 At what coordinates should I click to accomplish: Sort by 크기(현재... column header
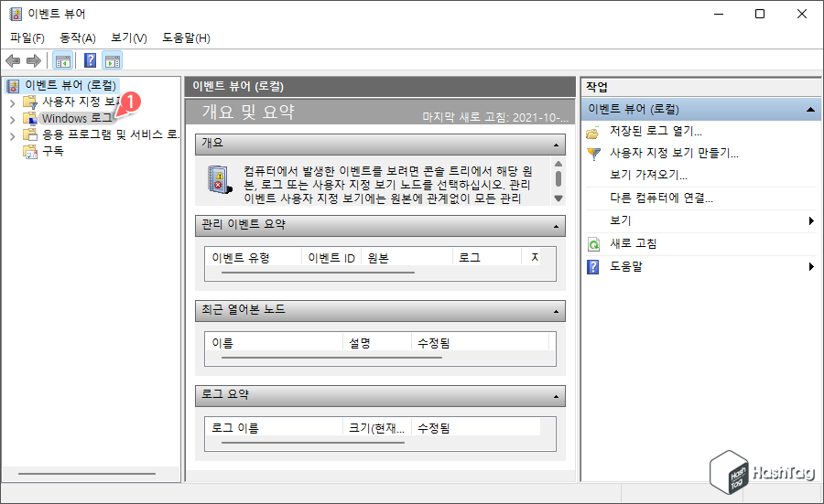(377, 428)
